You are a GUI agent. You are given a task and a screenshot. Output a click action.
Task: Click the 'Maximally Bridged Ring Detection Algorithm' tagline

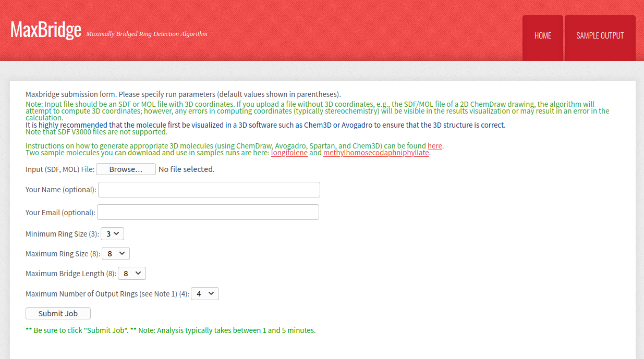click(x=147, y=34)
